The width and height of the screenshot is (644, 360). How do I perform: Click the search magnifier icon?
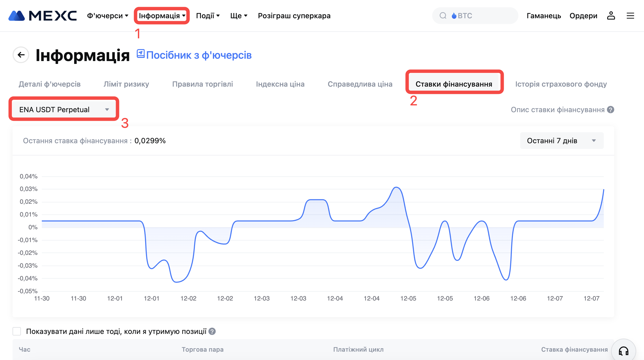point(443,16)
